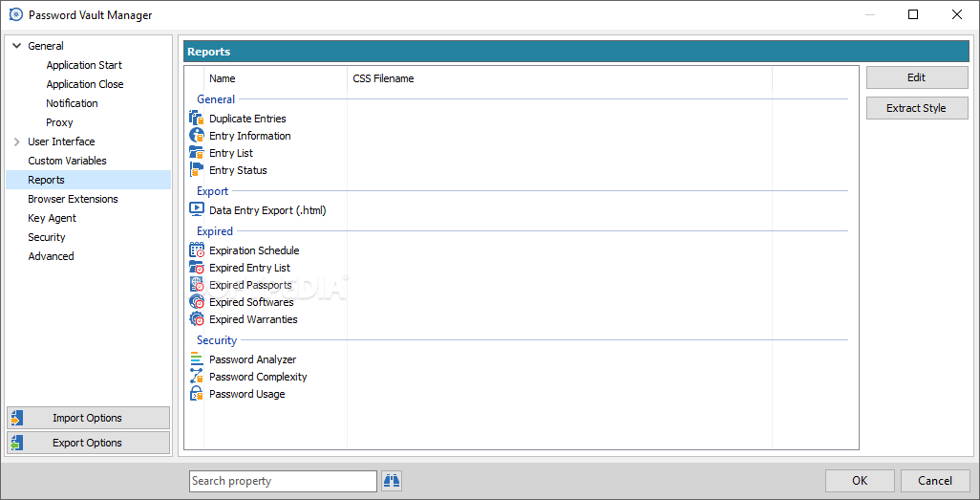Select the Expired Passports report
The height and width of the screenshot is (500, 980).
coord(250,285)
